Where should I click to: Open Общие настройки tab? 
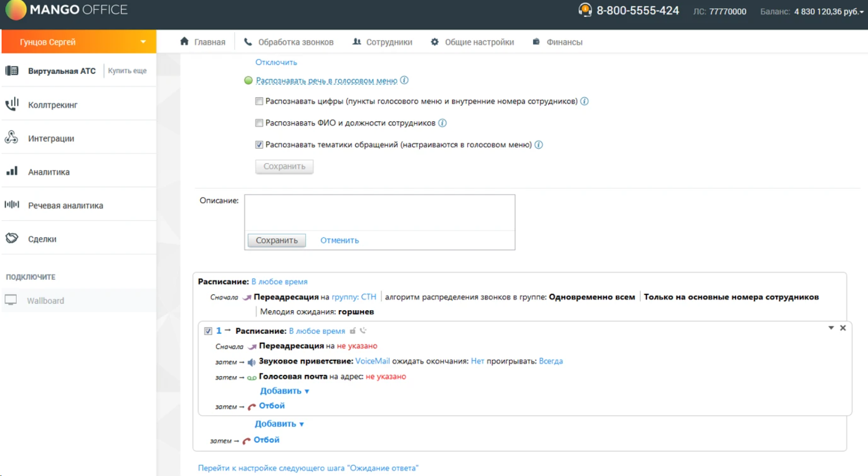(472, 42)
